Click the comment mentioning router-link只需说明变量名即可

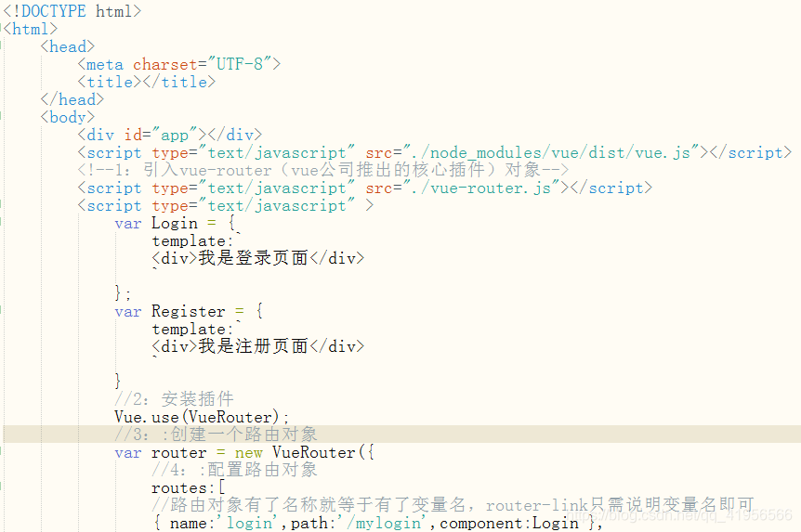coord(453,505)
